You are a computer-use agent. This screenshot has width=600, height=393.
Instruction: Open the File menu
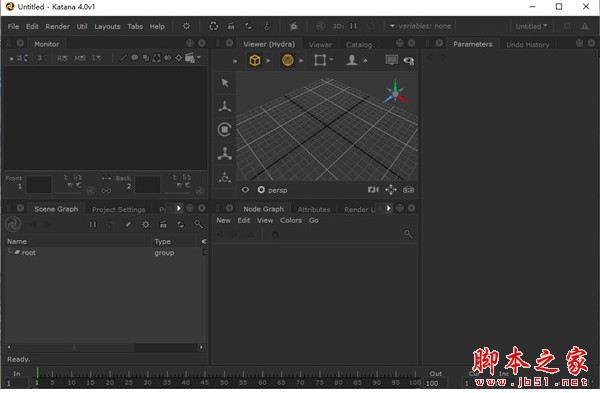13,26
